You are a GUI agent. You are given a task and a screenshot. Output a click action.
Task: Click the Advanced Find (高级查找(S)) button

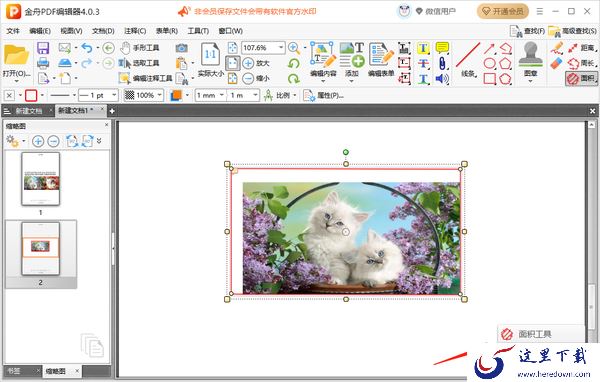coord(572,31)
